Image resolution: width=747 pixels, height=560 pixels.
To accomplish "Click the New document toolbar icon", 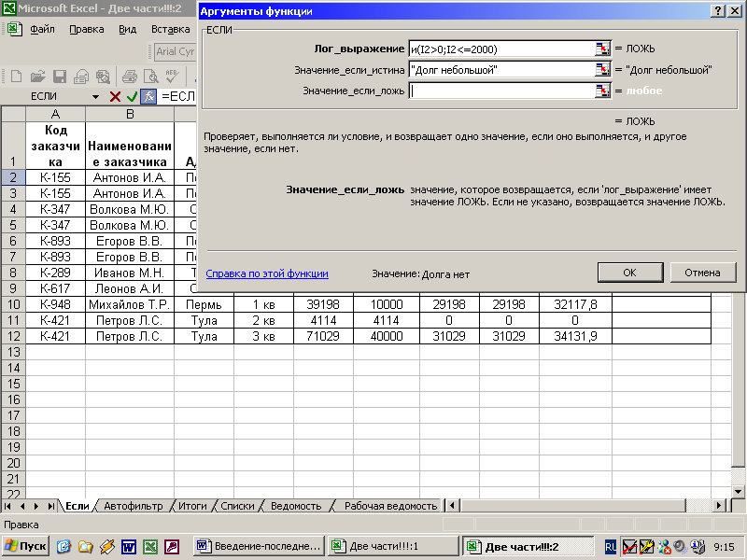I will pyautogui.click(x=15, y=77).
